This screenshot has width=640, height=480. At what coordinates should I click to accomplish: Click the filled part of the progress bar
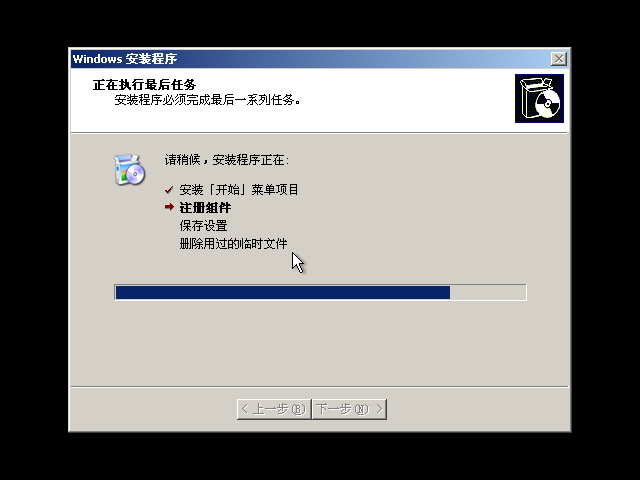pyautogui.click(x=283, y=293)
